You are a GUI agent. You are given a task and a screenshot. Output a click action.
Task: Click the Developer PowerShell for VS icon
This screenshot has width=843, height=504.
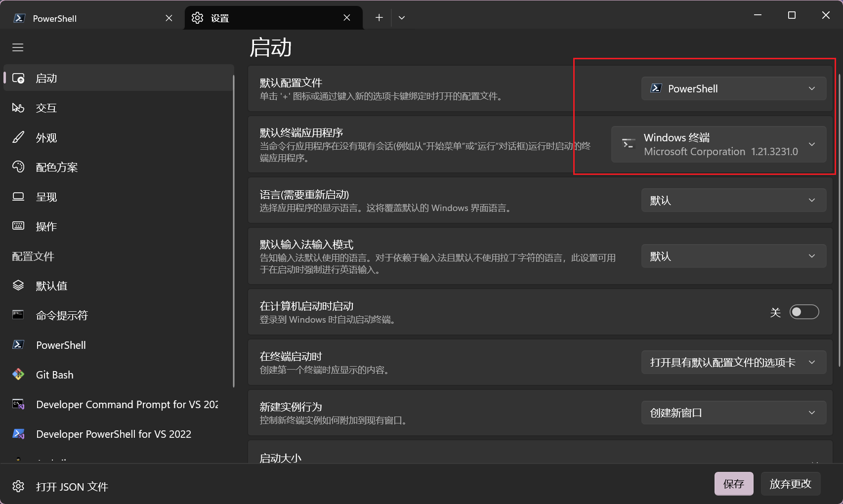click(x=18, y=434)
